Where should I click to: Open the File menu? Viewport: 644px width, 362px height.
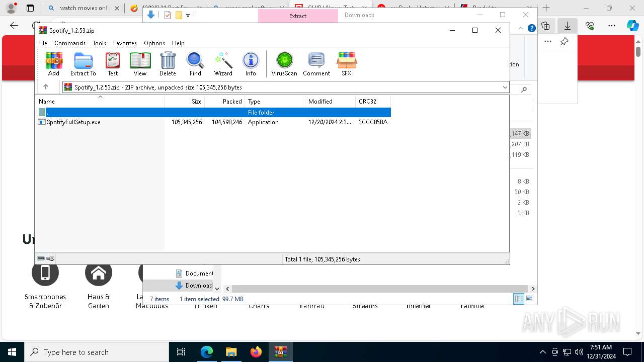point(43,43)
